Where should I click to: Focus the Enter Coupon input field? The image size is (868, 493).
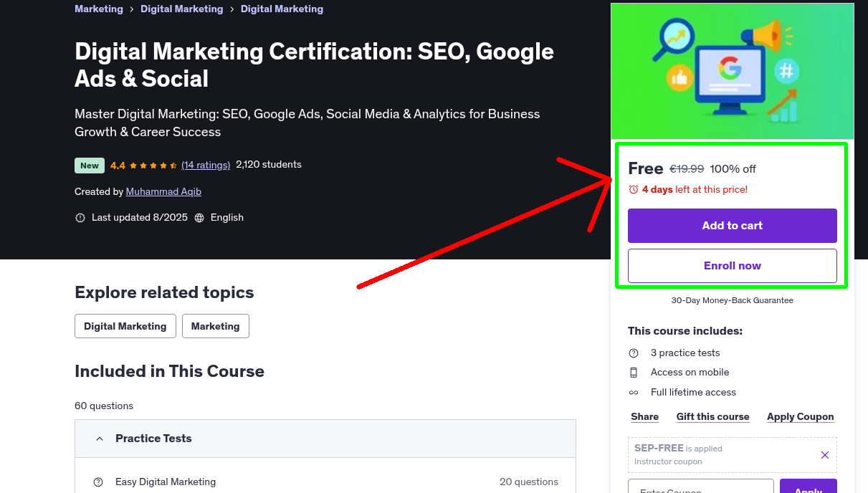(701, 487)
